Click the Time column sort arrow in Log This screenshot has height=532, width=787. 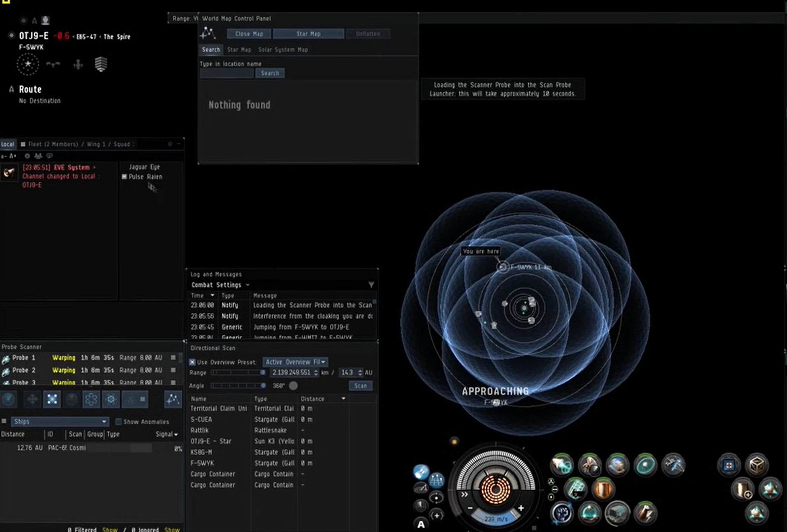tap(212, 295)
